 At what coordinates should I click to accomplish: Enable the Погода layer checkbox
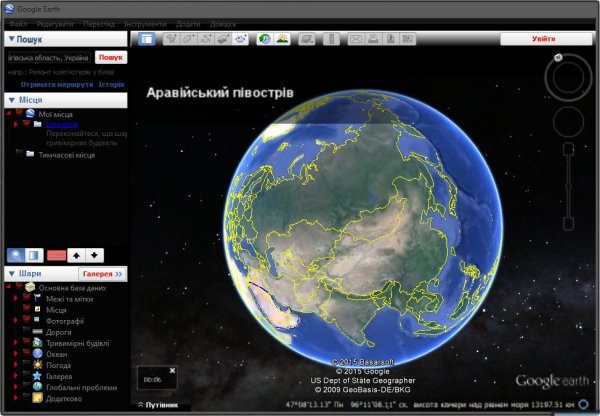tap(26, 364)
